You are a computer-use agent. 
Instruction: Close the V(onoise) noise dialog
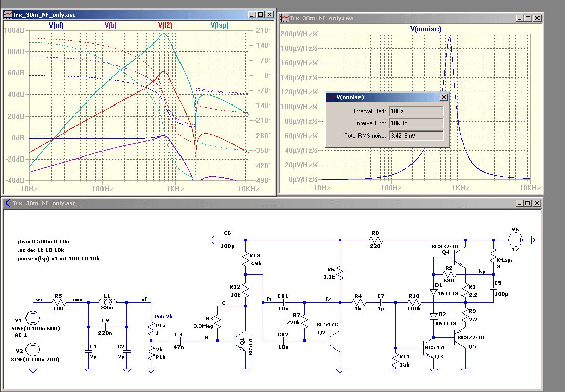point(443,97)
